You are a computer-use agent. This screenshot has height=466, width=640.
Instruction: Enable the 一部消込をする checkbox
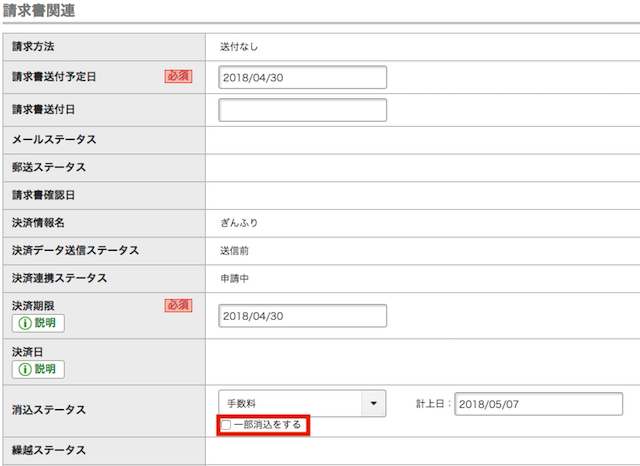pos(226,426)
